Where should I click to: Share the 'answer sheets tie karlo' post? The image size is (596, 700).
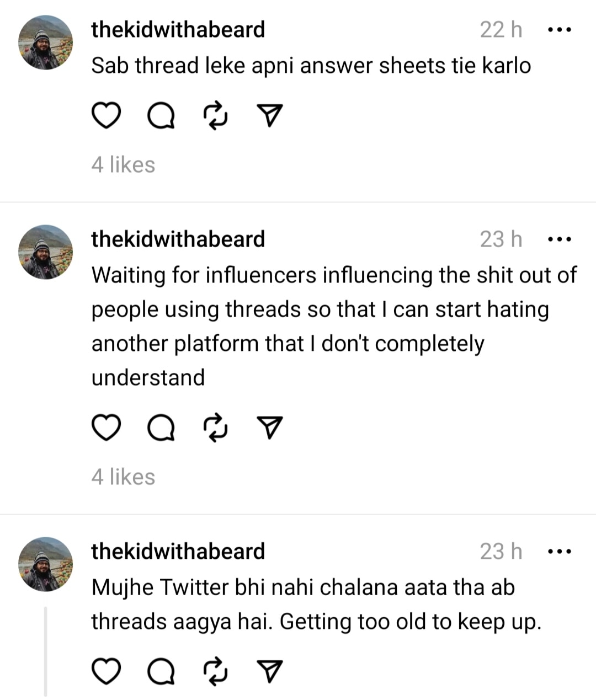(270, 115)
